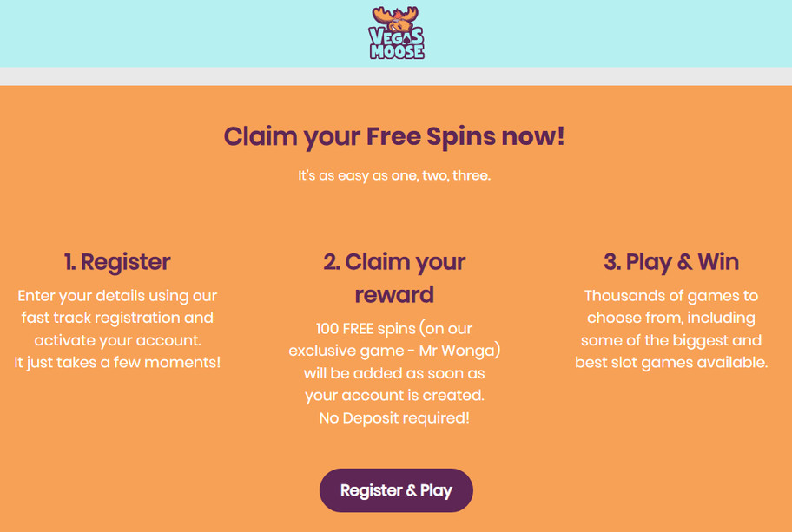Click the "Thousands of games to" text line
Image resolution: width=792 pixels, height=532 pixels.
coord(671,296)
